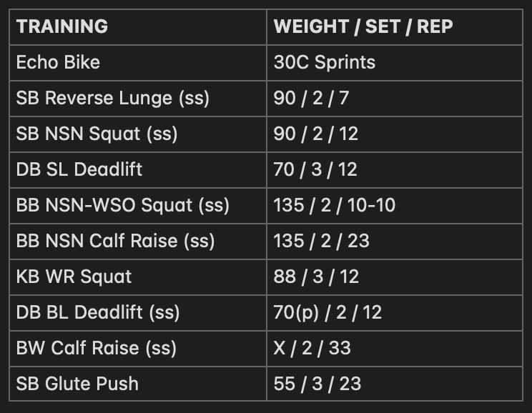Image resolution: width=532 pixels, height=413 pixels.
Task: Click the 135 / 2 / 23 value
Action: (321, 241)
